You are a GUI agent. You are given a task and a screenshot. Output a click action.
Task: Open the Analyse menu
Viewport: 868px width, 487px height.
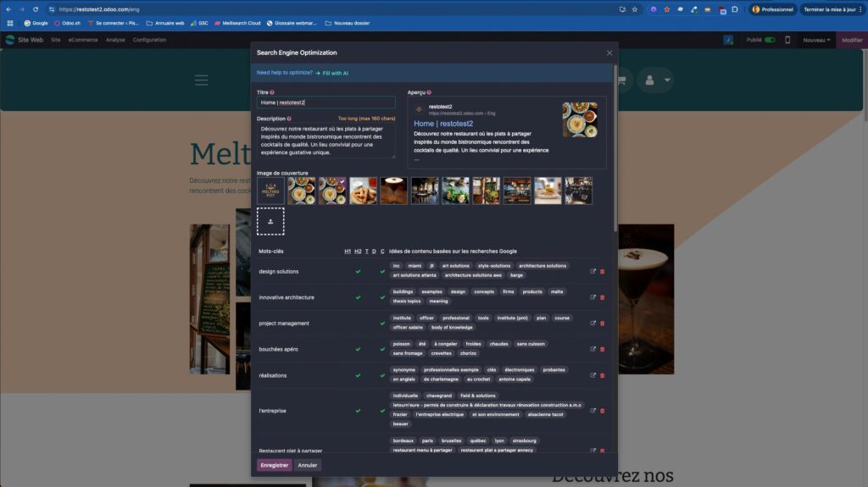[x=115, y=40]
